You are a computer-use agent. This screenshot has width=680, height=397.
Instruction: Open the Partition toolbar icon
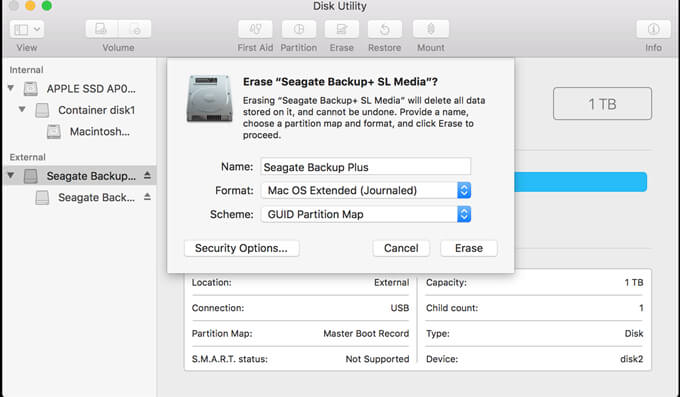pos(299,29)
